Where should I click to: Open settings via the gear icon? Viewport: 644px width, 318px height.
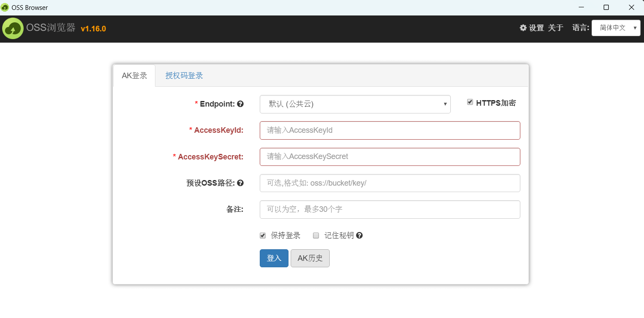pos(523,28)
